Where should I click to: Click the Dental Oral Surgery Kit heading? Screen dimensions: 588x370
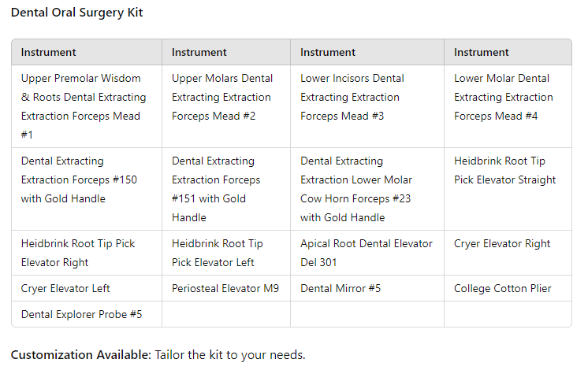click(77, 13)
